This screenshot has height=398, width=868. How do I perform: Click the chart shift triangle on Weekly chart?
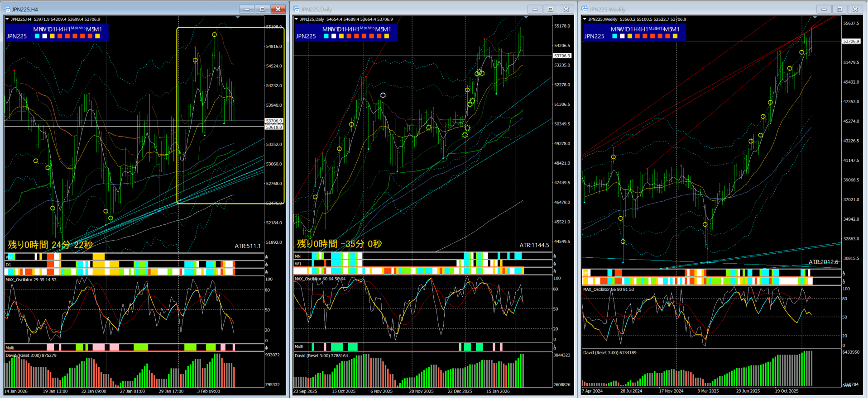coord(815,17)
